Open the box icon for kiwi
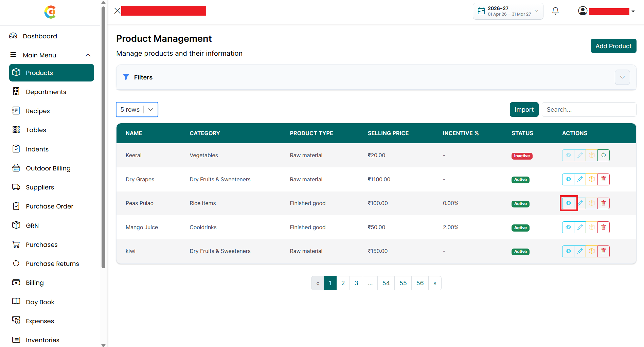Viewport: 644px width, 347px height. pos(592,251)
